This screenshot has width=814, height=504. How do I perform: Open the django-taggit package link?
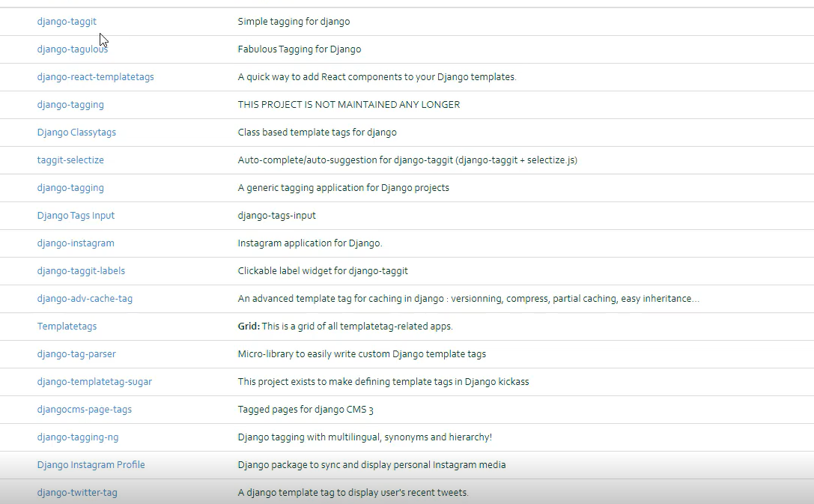[x=67, y=22]
